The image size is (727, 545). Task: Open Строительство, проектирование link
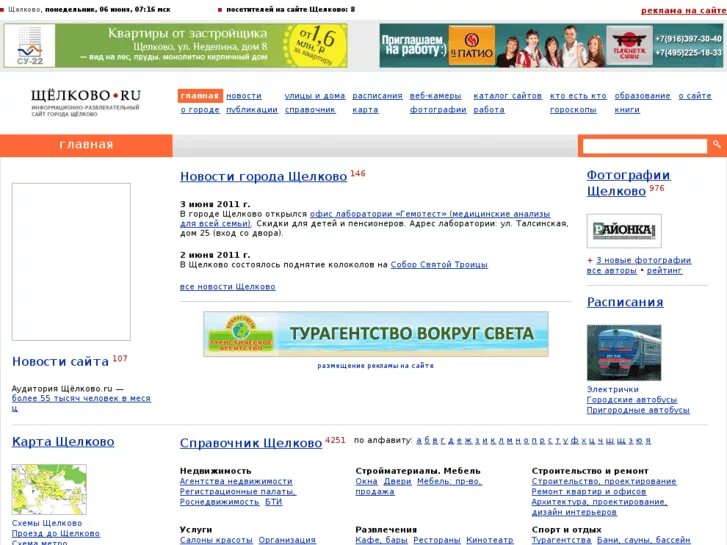pyautogui.click(x=604, y=481)
